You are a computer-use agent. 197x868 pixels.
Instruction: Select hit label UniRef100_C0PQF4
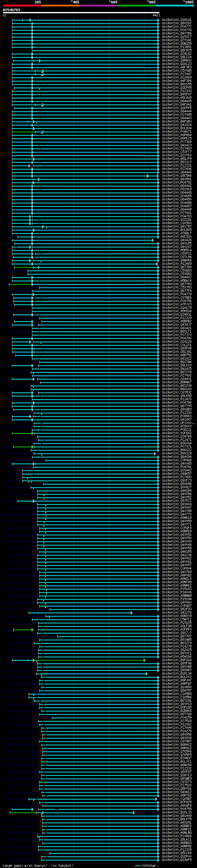pyautogui.click(x=177, y=528)
